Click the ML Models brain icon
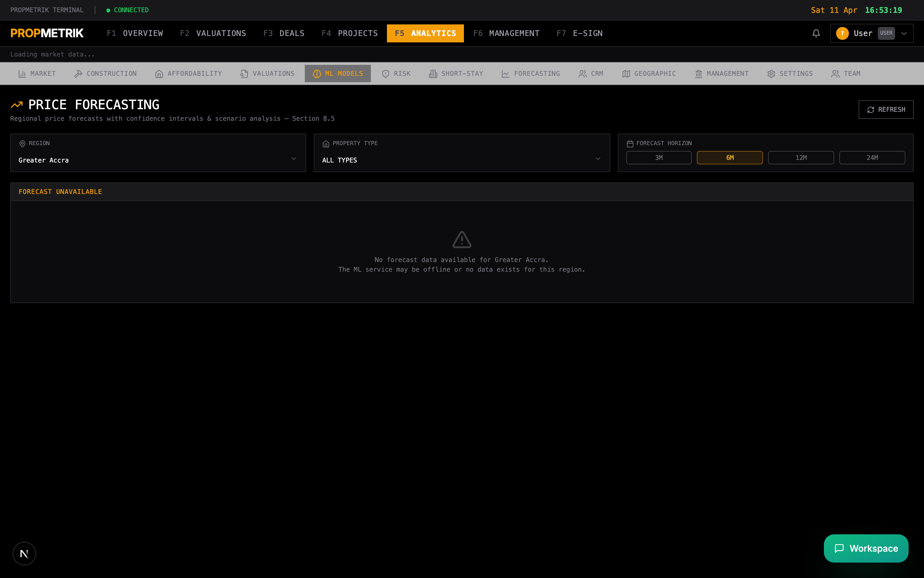 tap(317, 74)
